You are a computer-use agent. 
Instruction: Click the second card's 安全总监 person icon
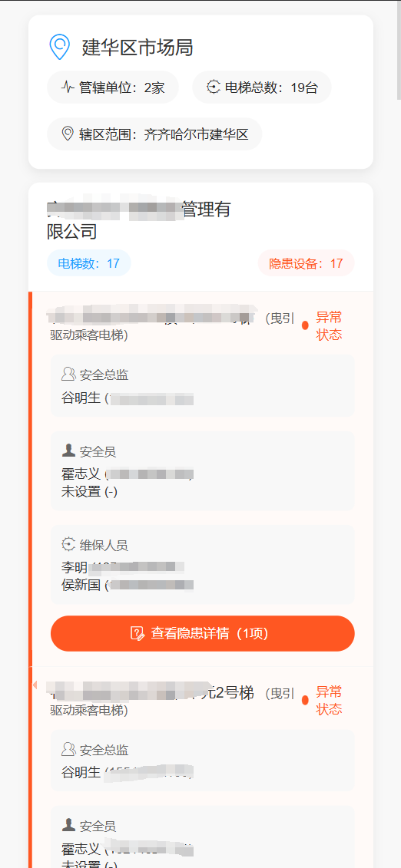pyautogui.click(x=68, y=750)
